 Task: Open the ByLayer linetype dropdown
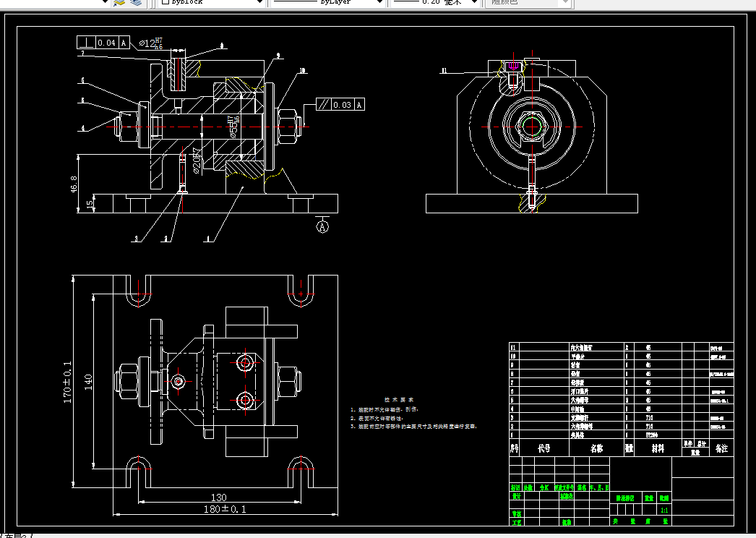328,2
